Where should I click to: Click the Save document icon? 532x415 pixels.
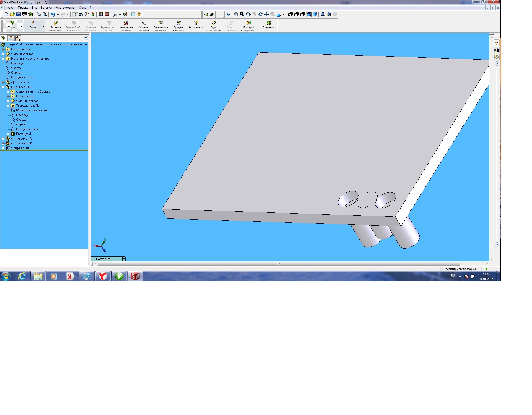(19, 14)
